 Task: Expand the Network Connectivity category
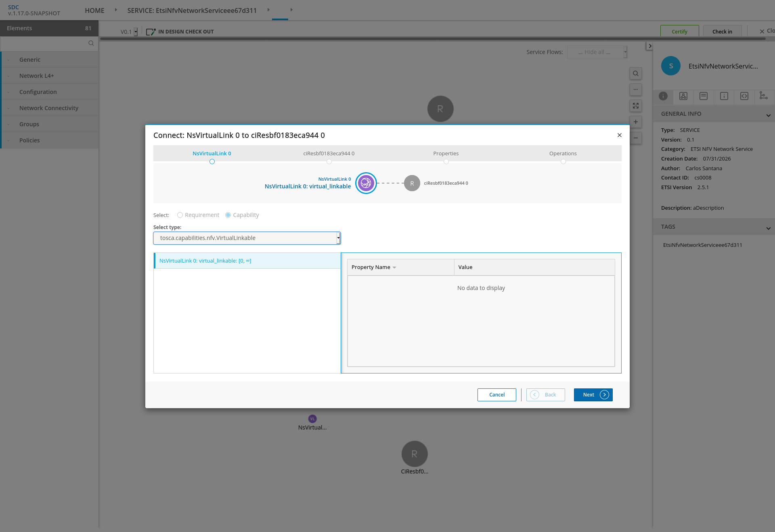coord(49,108)
